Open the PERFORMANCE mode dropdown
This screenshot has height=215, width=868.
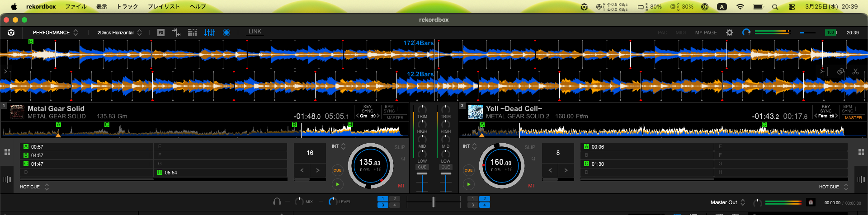pos(55,33)
